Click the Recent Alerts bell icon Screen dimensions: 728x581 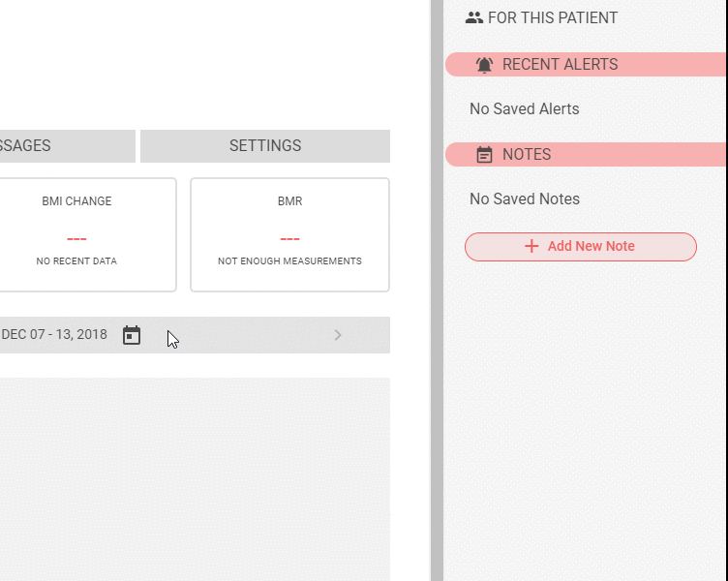484,65
